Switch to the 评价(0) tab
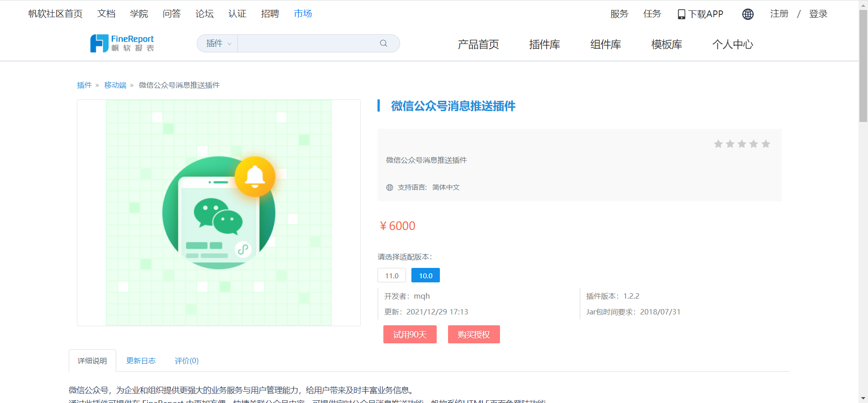 [x=187, y=361]
